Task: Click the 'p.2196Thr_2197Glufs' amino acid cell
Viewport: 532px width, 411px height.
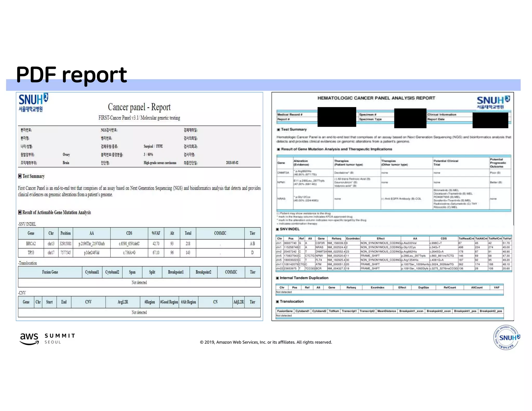Action: pyautogui.click(x=92, y=243)
